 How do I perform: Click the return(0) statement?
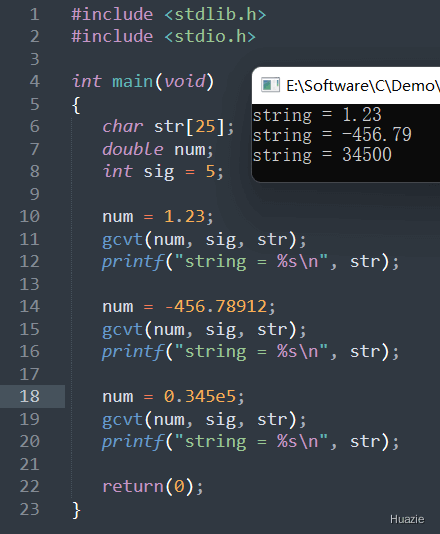pos(153,486)
